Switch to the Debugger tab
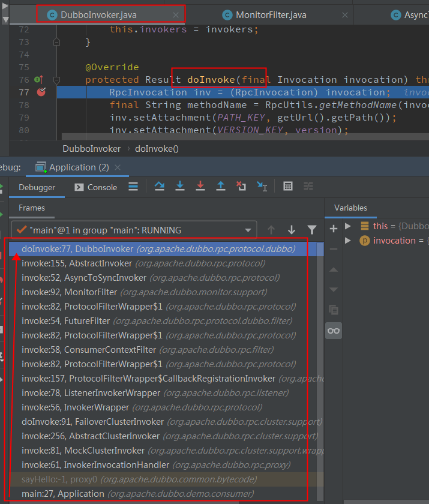429x504 pixels. [x=37, y=187]
